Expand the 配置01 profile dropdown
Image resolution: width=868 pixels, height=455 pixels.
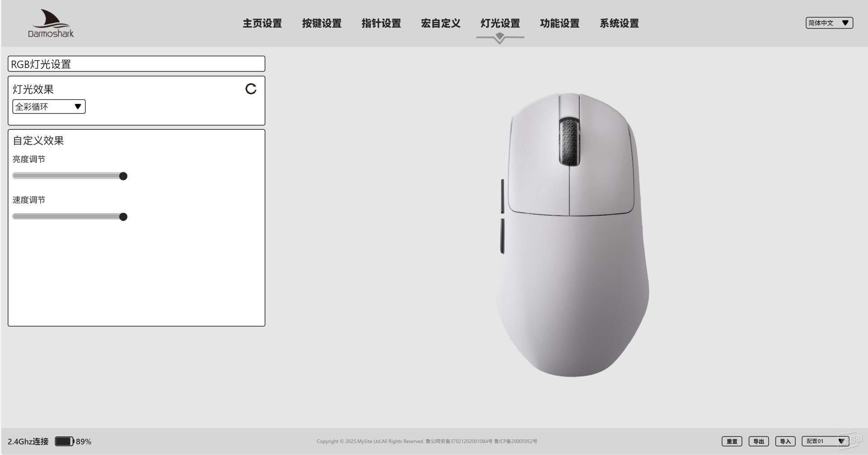[825, 441]
